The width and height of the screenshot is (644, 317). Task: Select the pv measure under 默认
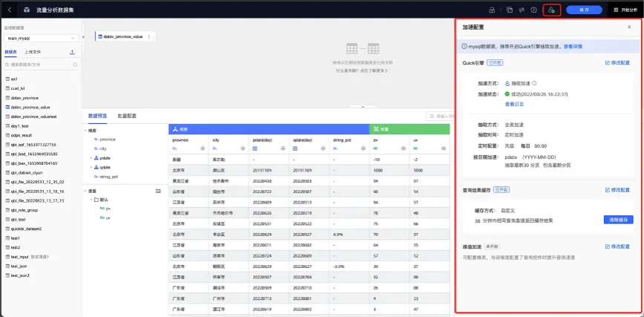(108, 209)
